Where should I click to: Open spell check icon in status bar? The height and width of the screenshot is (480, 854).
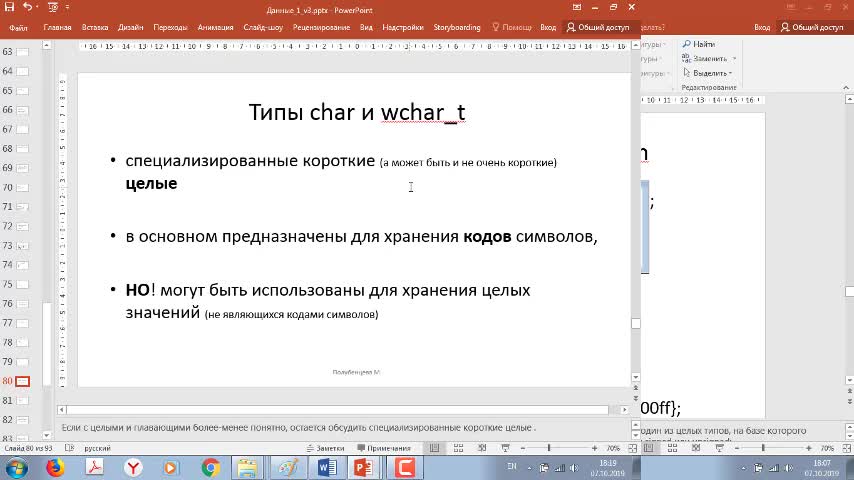click(69, 448)
